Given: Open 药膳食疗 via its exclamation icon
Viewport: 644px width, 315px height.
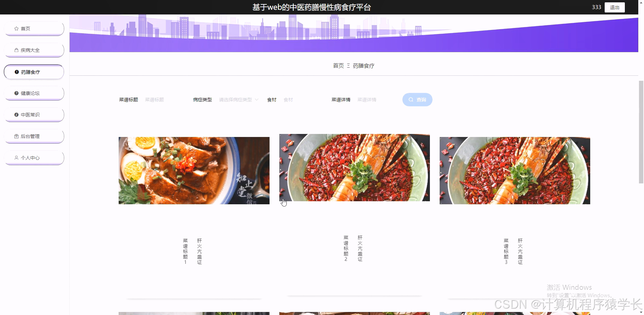Looking at the screenshot, I should (x=17, y=71).
